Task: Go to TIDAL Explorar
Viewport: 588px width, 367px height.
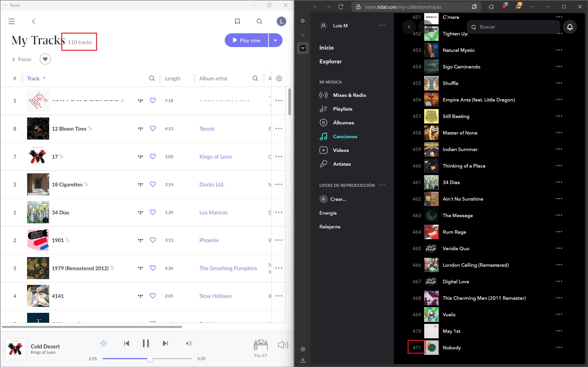Action: click(330, 62)
